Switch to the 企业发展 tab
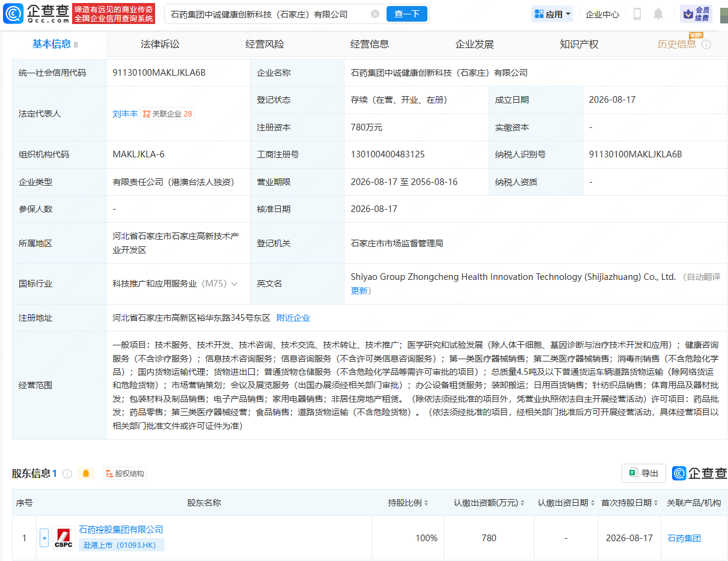The image size is (728, 561). pos(474,44)
